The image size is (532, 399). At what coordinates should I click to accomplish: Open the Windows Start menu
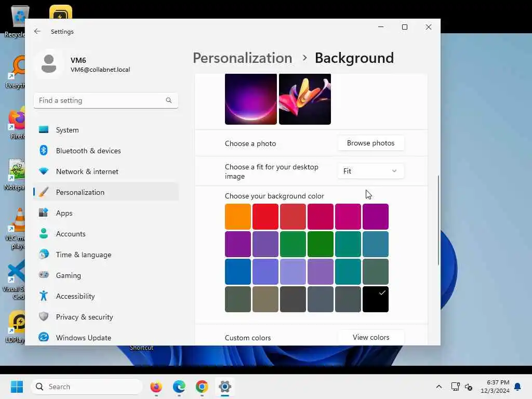[17, 387]
